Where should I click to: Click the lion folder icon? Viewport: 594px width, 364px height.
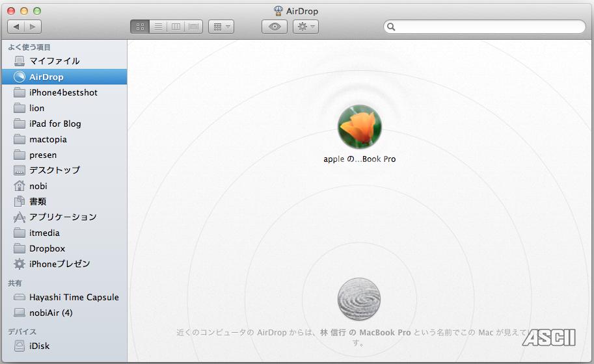coord(20,108)
